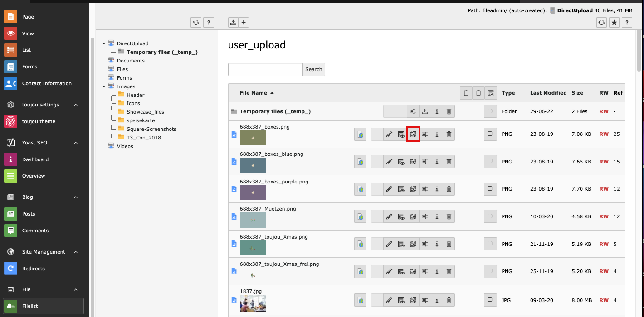Tick checkbox for Temporary files folder
Screen dimensions: 644x317
pyautogui.click(x=490, y=111)
